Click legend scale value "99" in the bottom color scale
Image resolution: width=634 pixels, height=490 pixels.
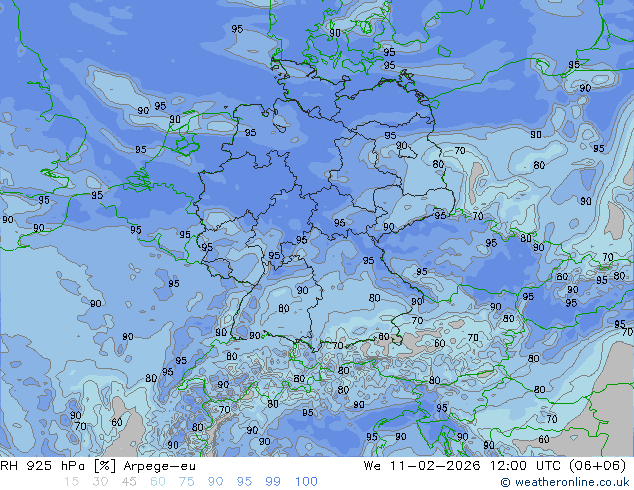(x=273, y=482)
